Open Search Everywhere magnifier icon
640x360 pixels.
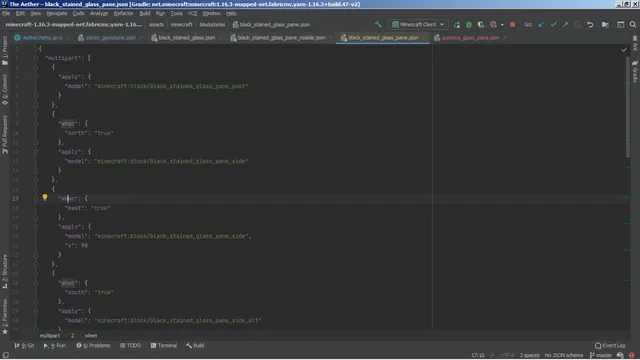(633, 24)
